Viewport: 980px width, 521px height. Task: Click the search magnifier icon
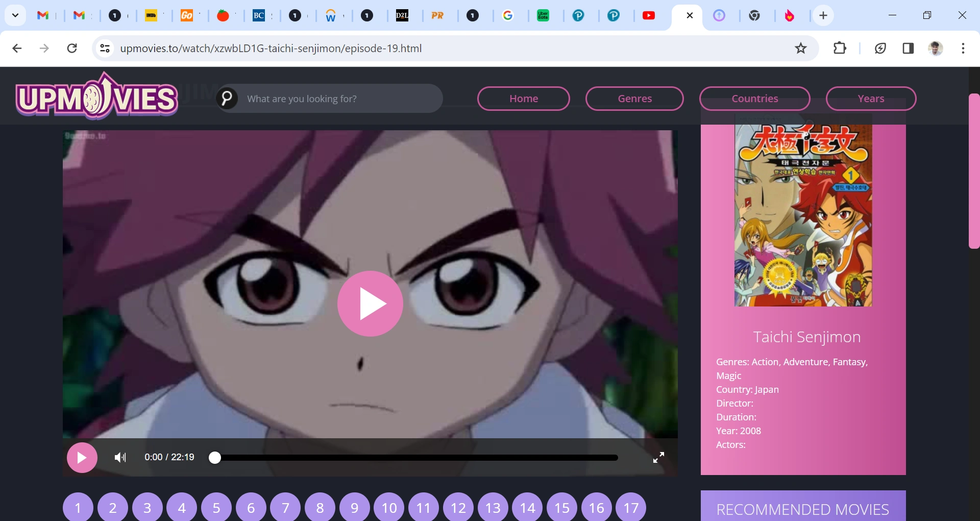click(x=227, y=98)
